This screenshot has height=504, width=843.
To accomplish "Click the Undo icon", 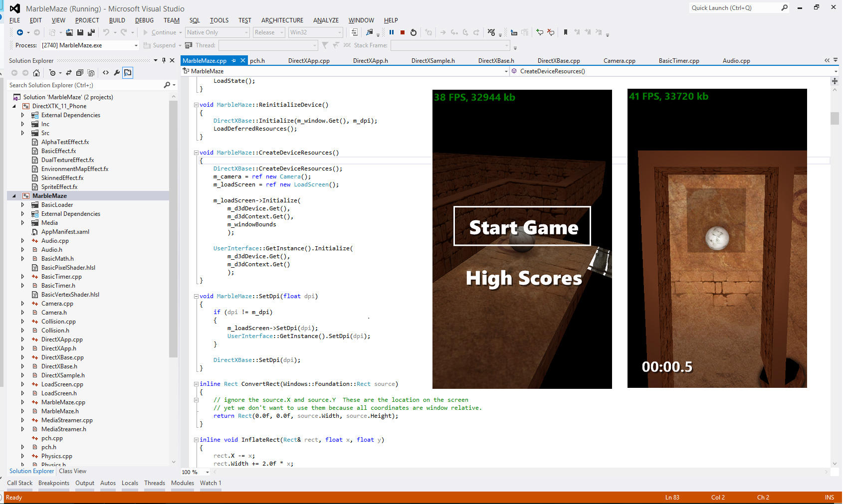I will click(106, 32).
